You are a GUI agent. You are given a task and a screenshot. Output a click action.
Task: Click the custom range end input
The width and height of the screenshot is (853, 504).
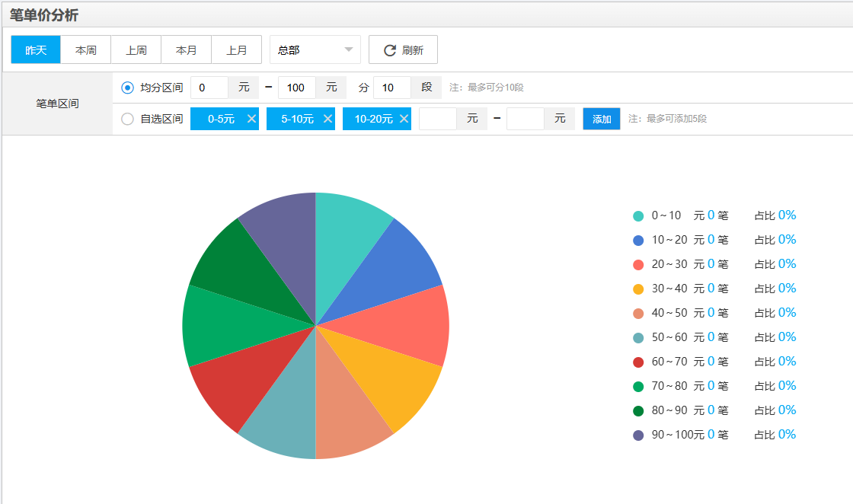coord(525,119)
